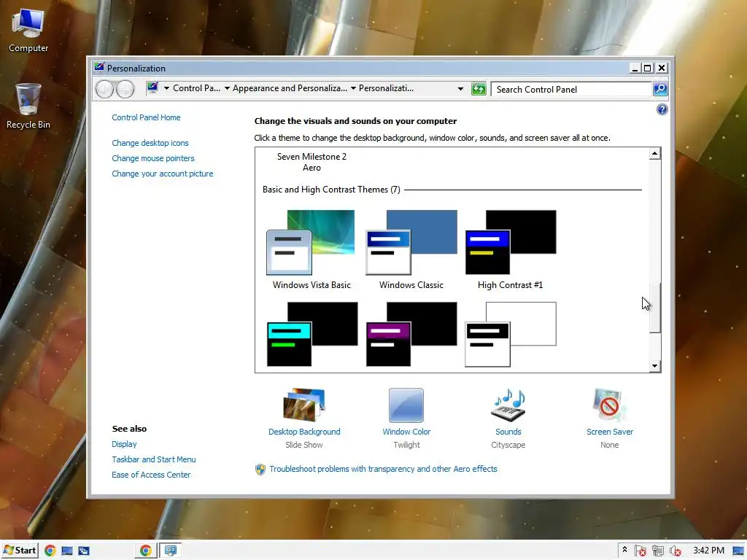Open the Desktop Background icon

click(304, 405)
